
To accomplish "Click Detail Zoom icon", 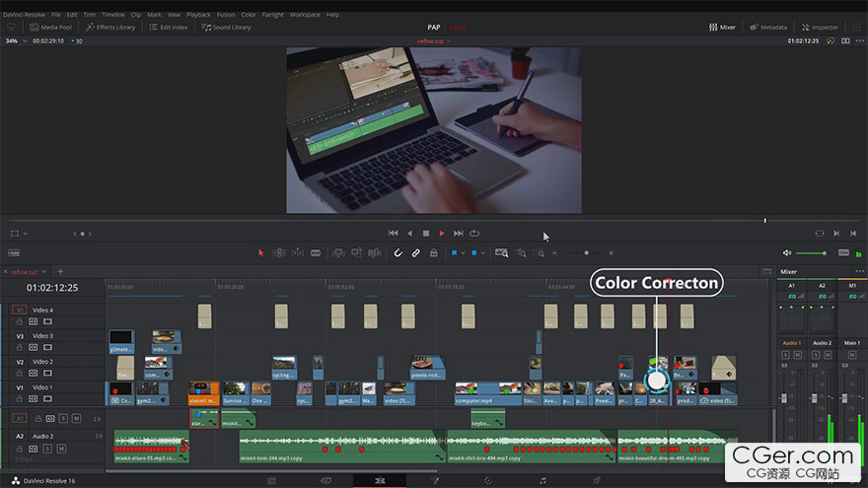I will pyautogui.click(x=522, y=253).
